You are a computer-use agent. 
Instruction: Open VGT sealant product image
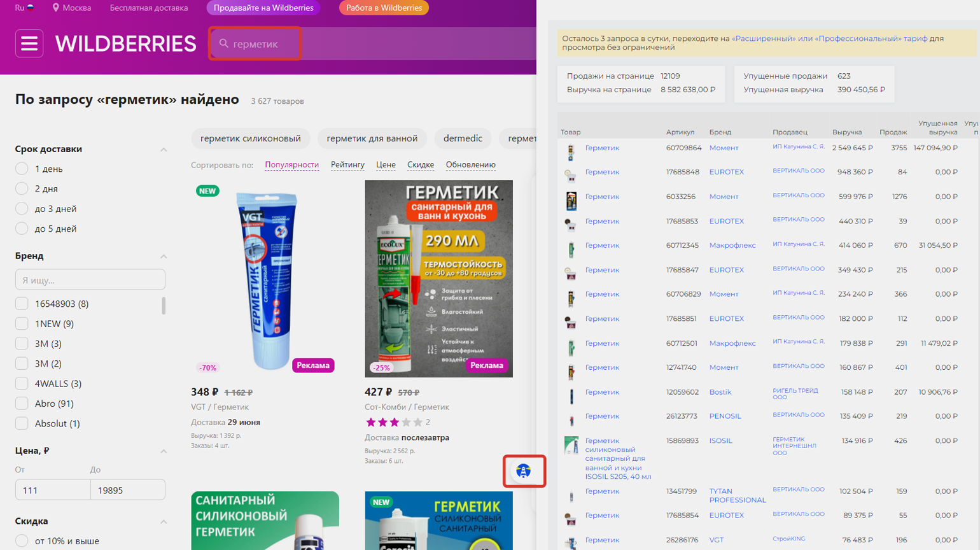[x=265, y=279]
